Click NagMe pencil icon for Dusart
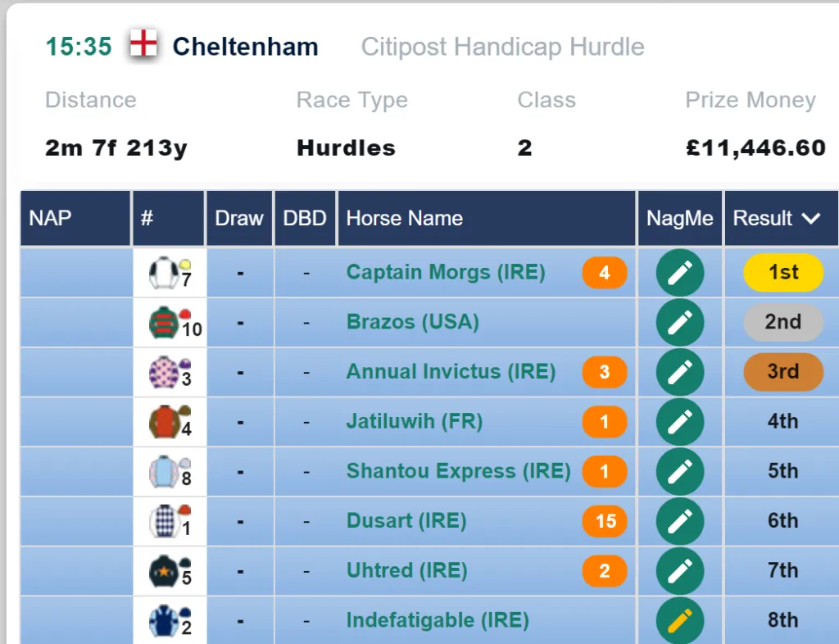 pyautogui.click(x=679, y=522)
